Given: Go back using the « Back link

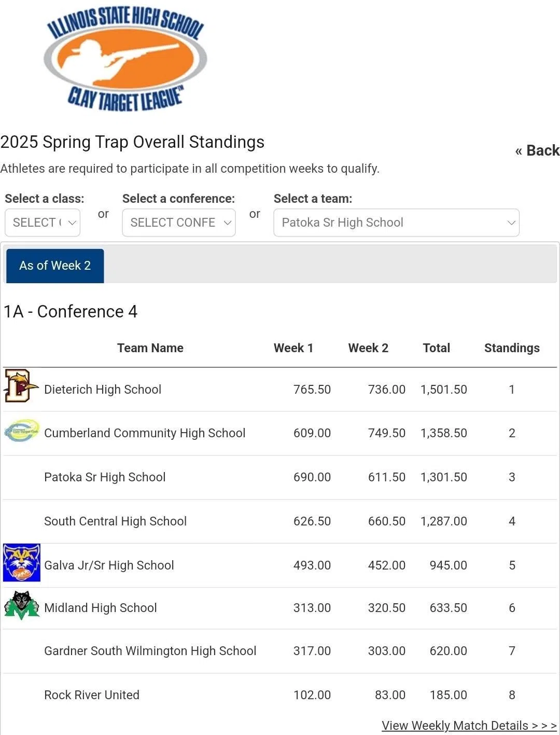Looking at the screenshot, I should pos(537,150).
